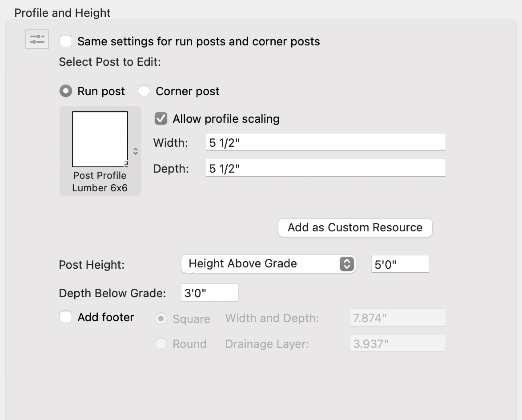Image resolution: width=522 pixels, height=420 pixels.
Task: Click the footer Width and Depth field
Action: tap(398, 318)
